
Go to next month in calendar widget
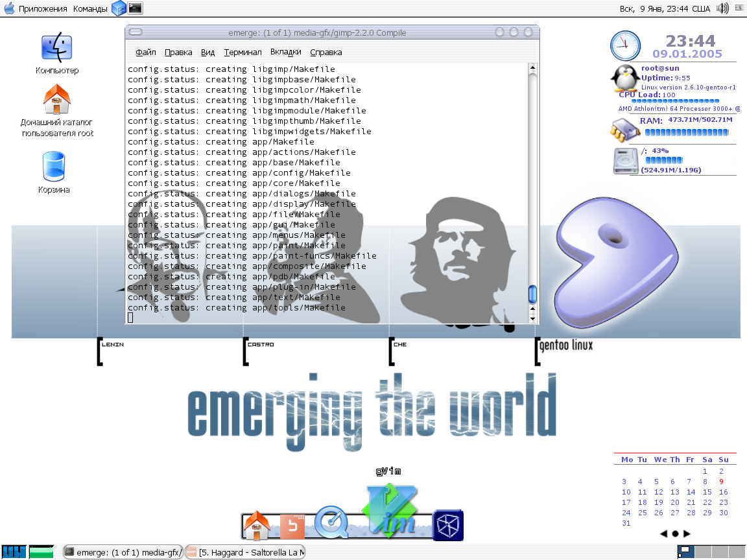tap(687, 534)
